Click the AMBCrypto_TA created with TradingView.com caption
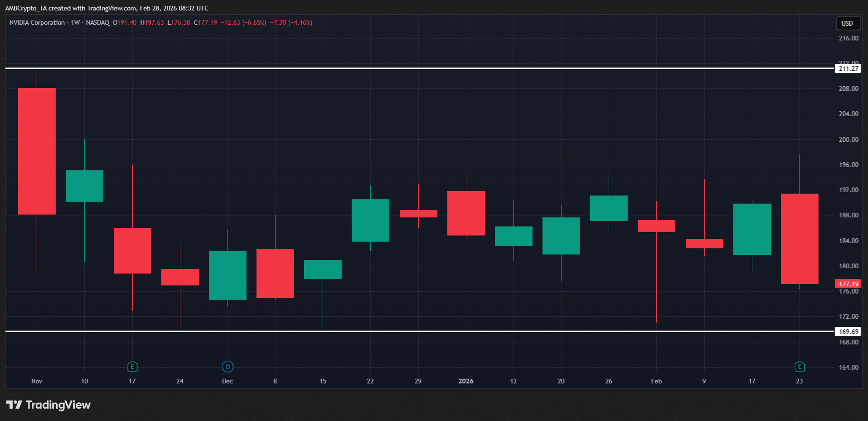This screenshot has height=421, width=868. coord(107,8)
